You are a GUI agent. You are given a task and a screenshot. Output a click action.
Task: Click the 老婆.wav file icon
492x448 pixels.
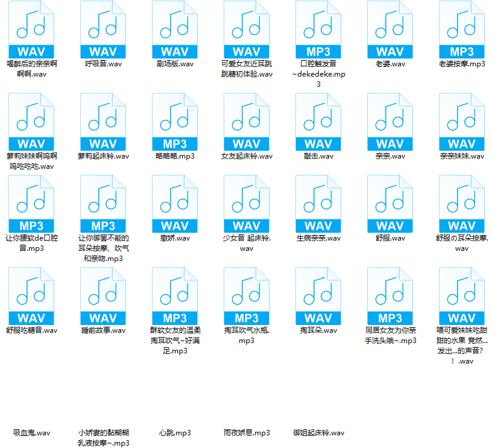390,30
